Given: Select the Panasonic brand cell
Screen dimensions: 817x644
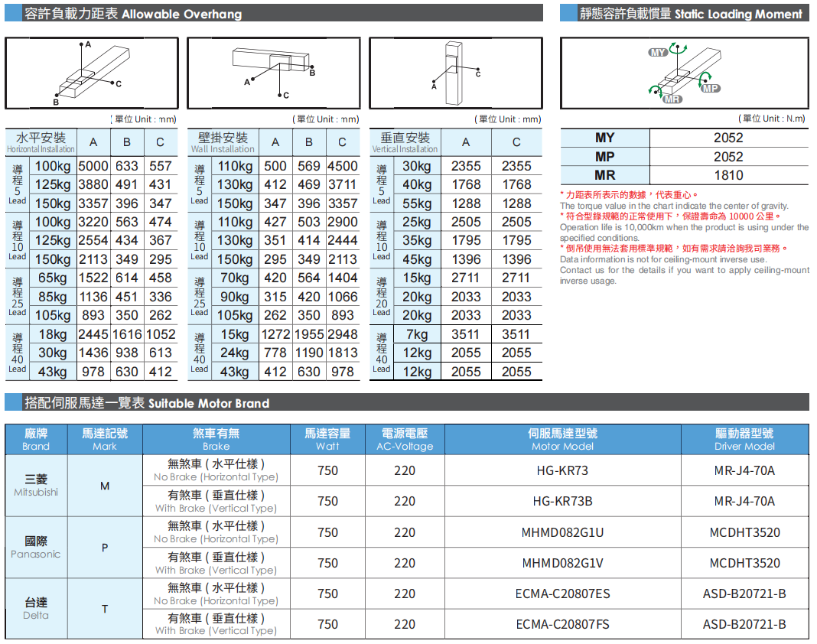Looking at the screenshot, I should click(36, 547).
